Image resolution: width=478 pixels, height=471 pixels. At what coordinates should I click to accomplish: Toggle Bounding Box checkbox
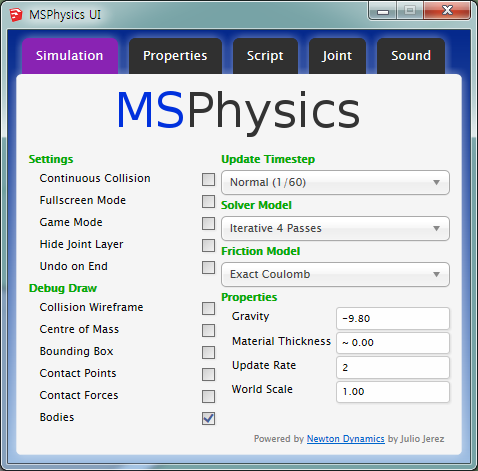(208, 353)
